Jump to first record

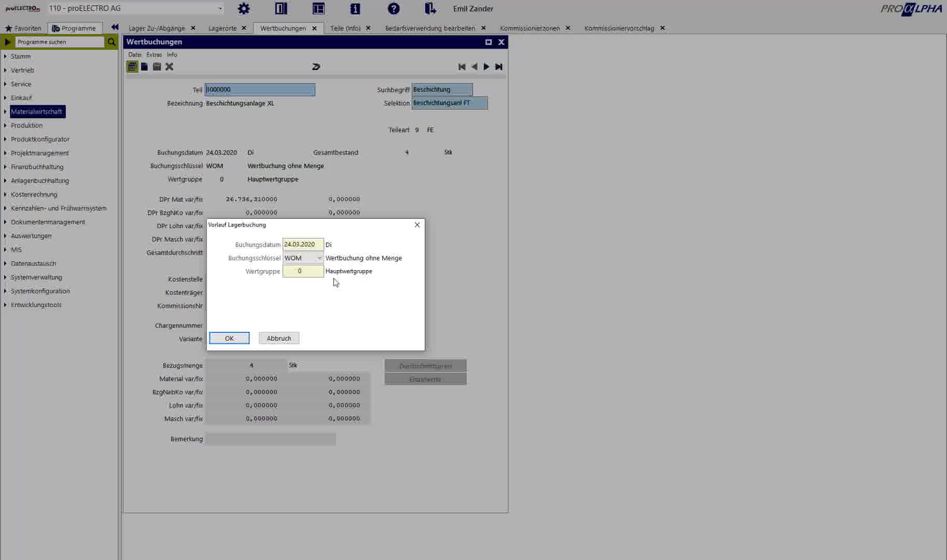[462, 66]
